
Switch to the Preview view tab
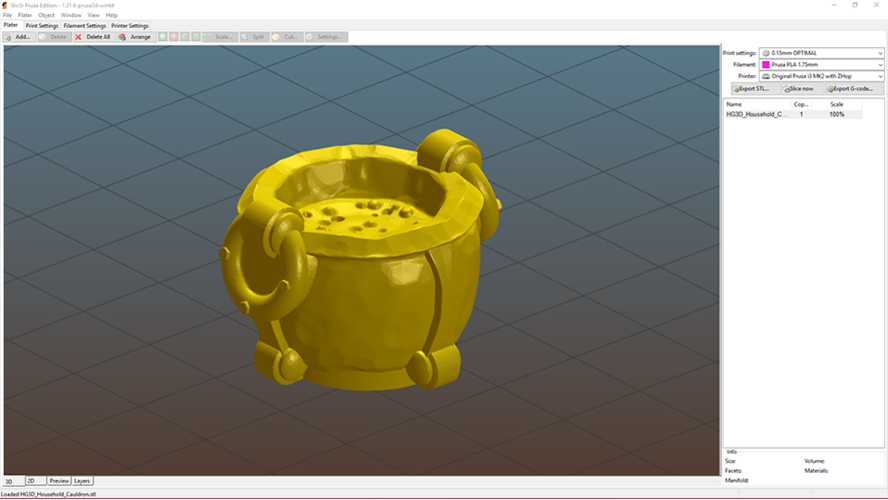point(59,481)
